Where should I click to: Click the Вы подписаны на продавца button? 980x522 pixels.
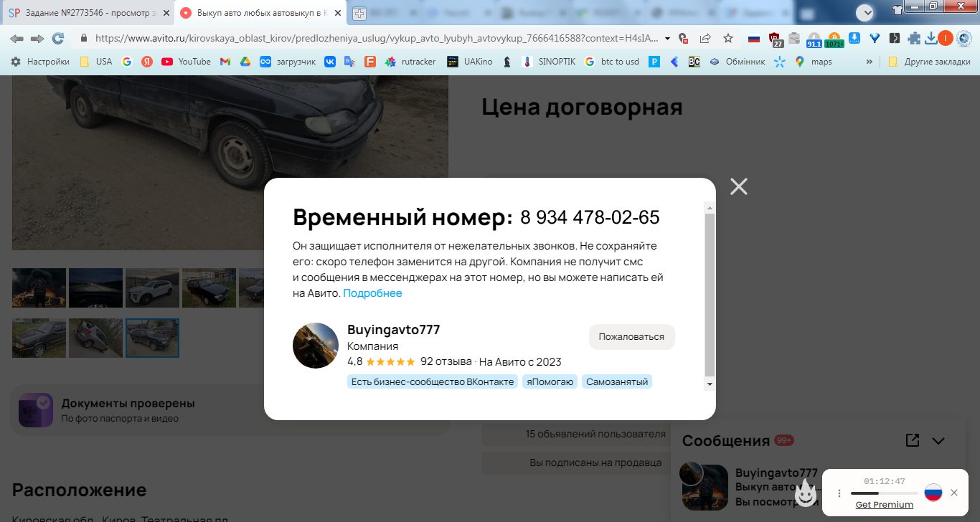[595, 462]
